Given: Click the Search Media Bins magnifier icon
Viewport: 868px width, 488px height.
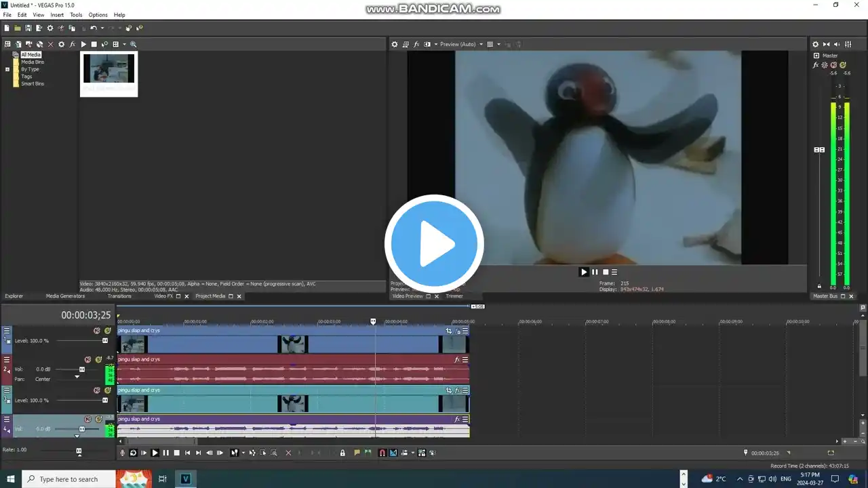Looking at the screenshot, I should (133, 44).
